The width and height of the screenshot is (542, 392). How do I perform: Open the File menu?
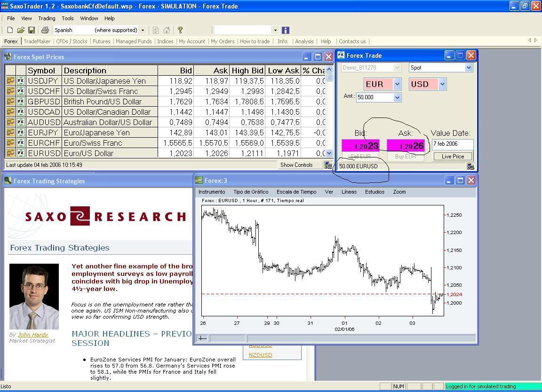(x=11, y=18)
